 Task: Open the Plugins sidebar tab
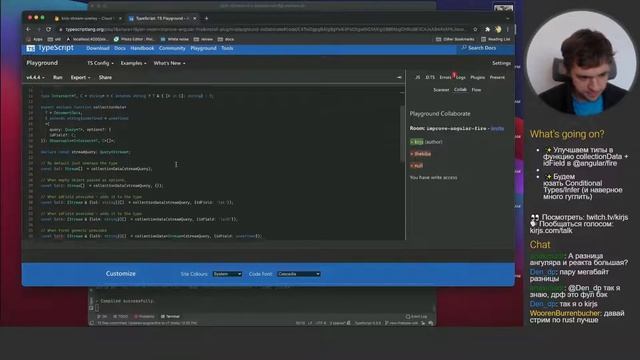(478, 77)
